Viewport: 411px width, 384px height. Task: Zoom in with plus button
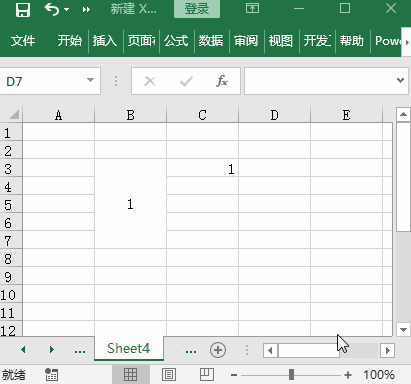pos(348,375)
